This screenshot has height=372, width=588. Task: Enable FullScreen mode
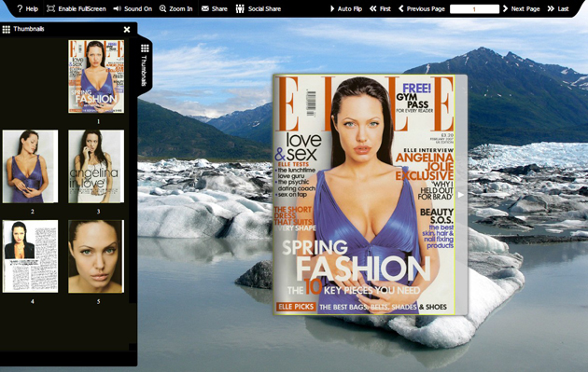coord(77,8)
